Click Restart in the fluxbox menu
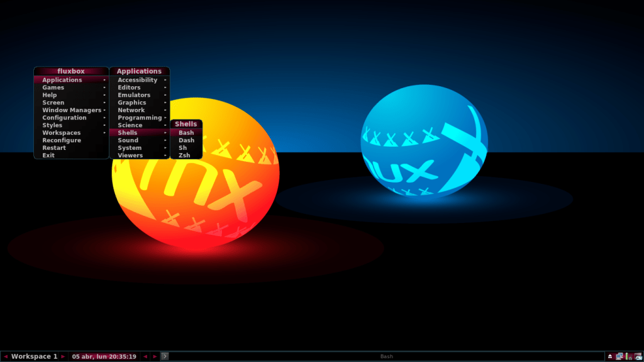Viewport: 644px width, 362px height. pos(54,148)
